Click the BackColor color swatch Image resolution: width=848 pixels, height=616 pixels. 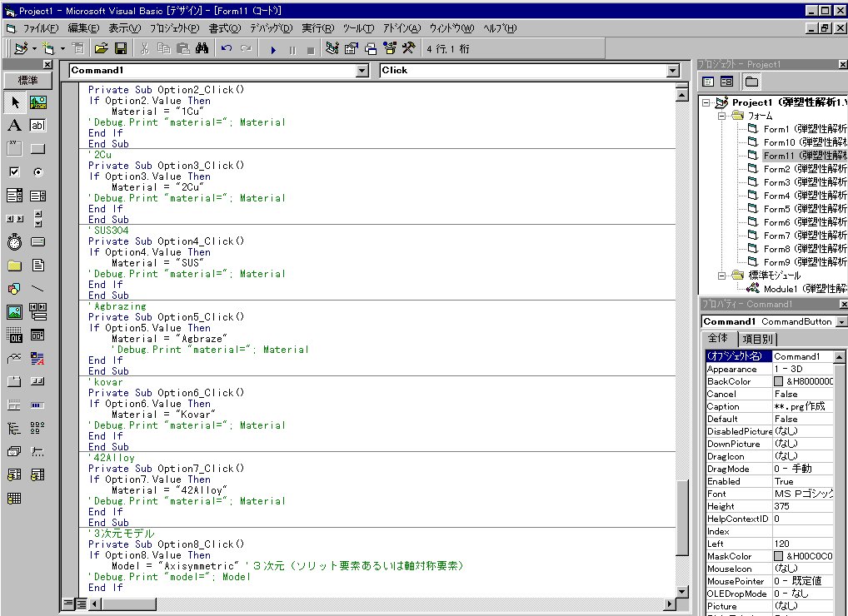(x=778, y=381)
